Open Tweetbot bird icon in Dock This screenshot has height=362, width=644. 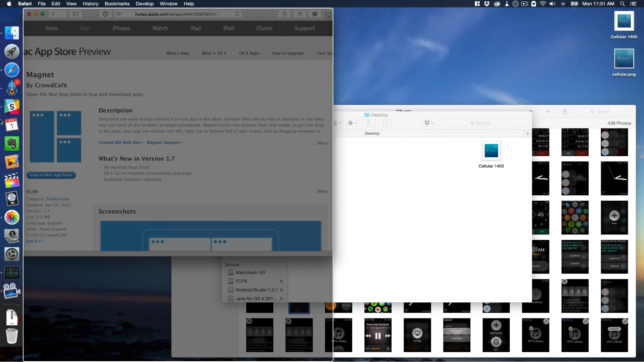click(12, 88)
